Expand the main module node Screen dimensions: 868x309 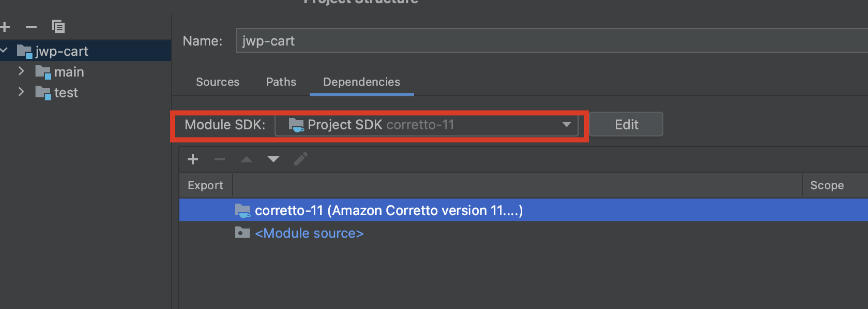[x=21, y=71]
